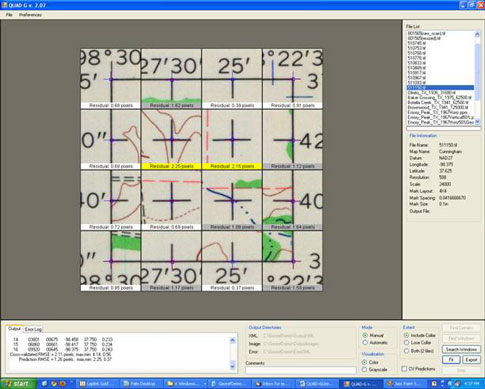Click the File List scroll down arrow
Screen dimensions: 485x389
coord(477,122)
